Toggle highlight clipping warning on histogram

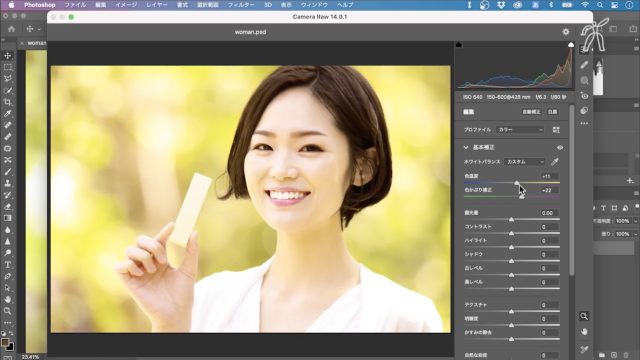pyautogui.click(x=571, y=44)
